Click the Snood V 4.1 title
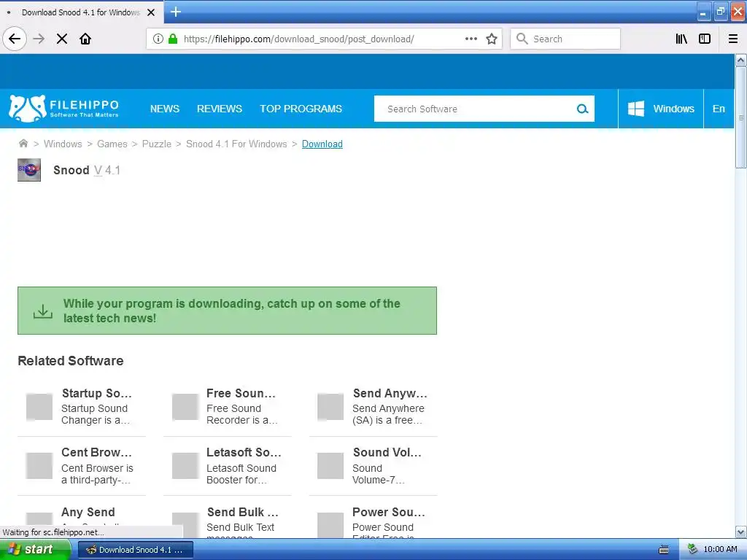Viewport: 747px width, 560px height. coord(87,170)
